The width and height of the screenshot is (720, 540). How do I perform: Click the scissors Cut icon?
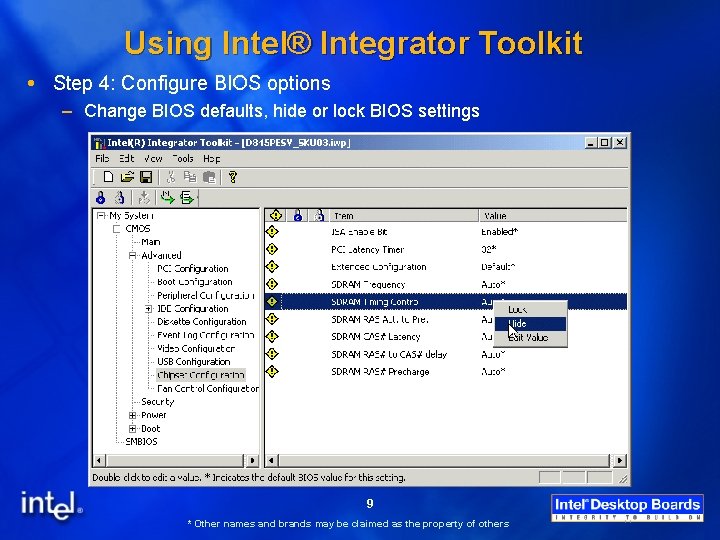click(171, 177)
